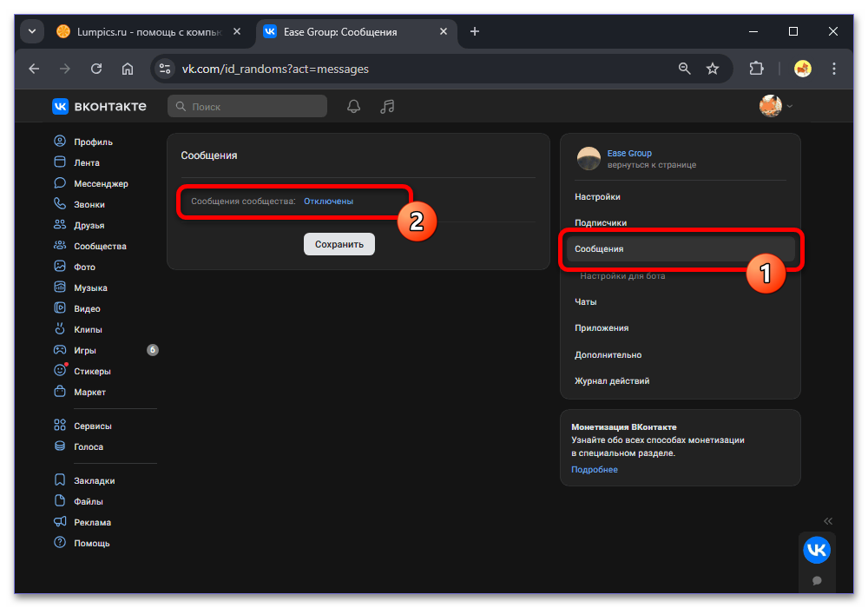Viewport: 868px width, 608px height.
Task: Click the Игры notification badge 6
Action: coord(152,350)
